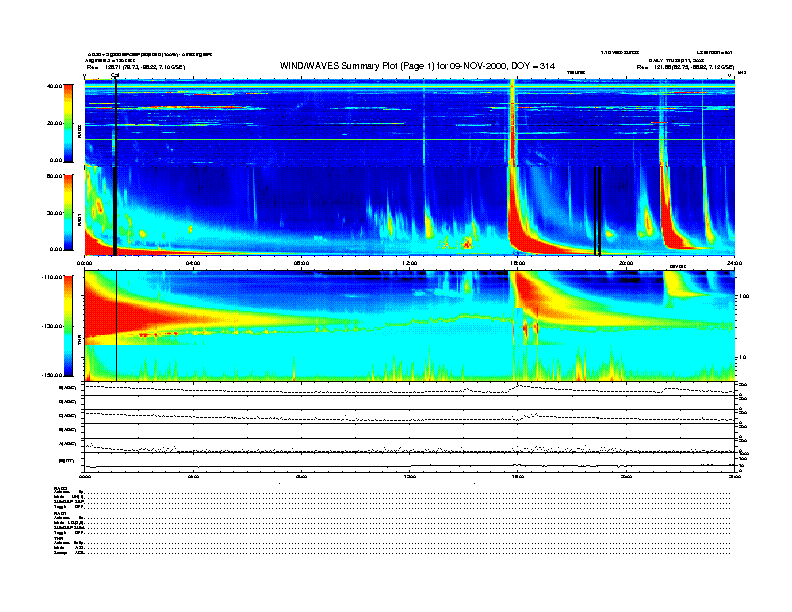Click 20:00 label on the bottom line-plot axis
Screen dimensions: 792x612
click(x=626, y=476)
